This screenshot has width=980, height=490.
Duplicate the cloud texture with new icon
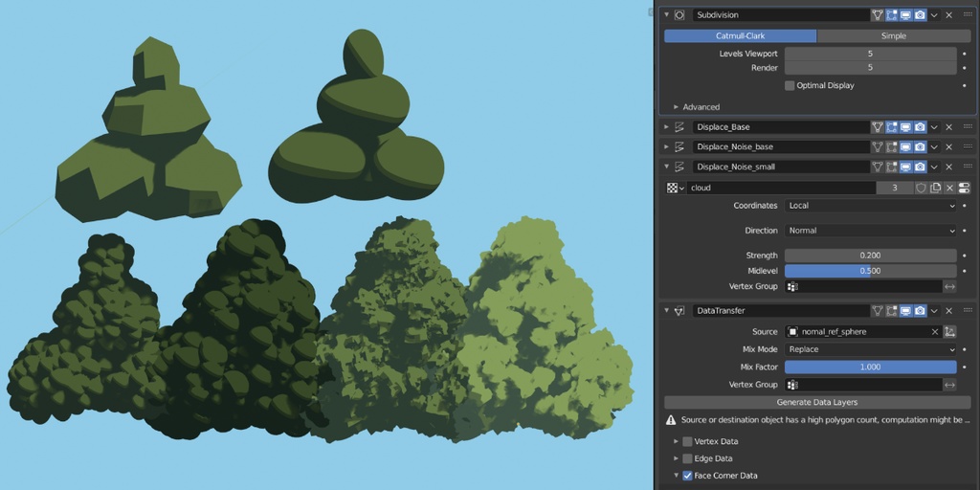tap(935, 188)
